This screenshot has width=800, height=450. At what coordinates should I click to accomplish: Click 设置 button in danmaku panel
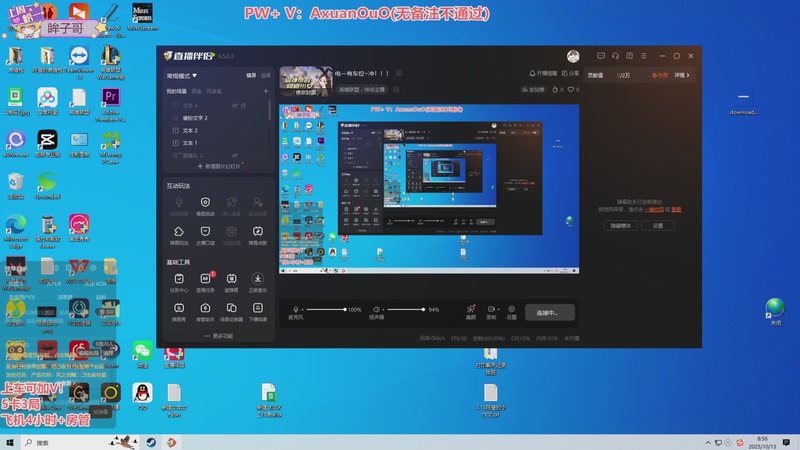coord(658,226)
